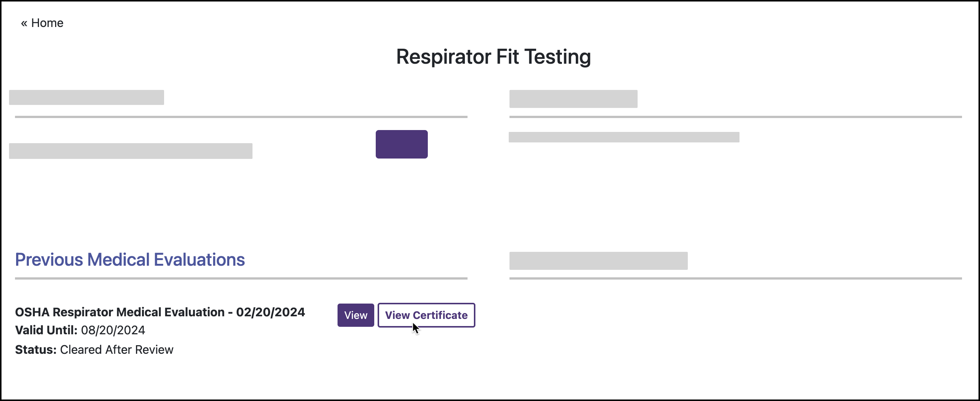Click the View button for the OSHA evaluation

pyautogui.click(x=356, y=315)
